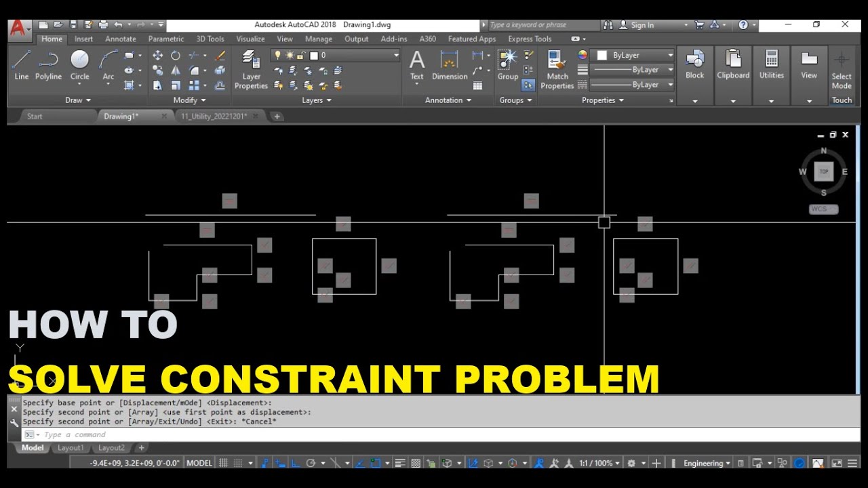Toggle lineweight display in status bar
The width and height of the screenshot is (868, 488).
[x=400, y=463]
